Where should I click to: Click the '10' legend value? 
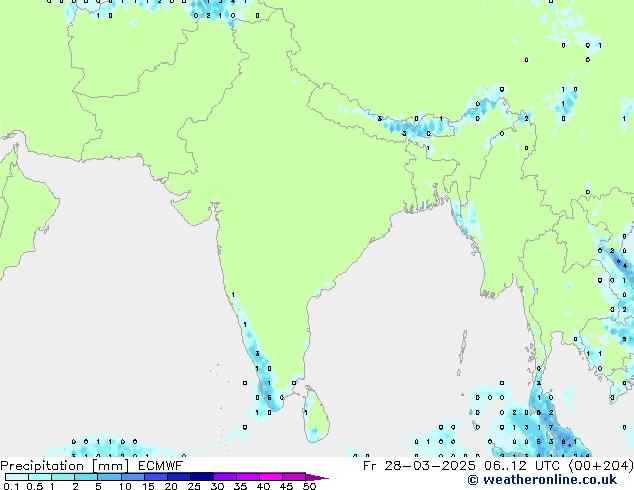[x=125, y=486]
